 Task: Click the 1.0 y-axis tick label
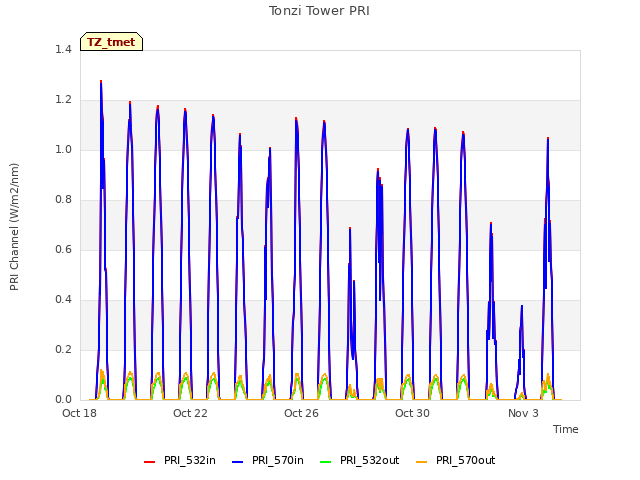(x=63, y=149)
